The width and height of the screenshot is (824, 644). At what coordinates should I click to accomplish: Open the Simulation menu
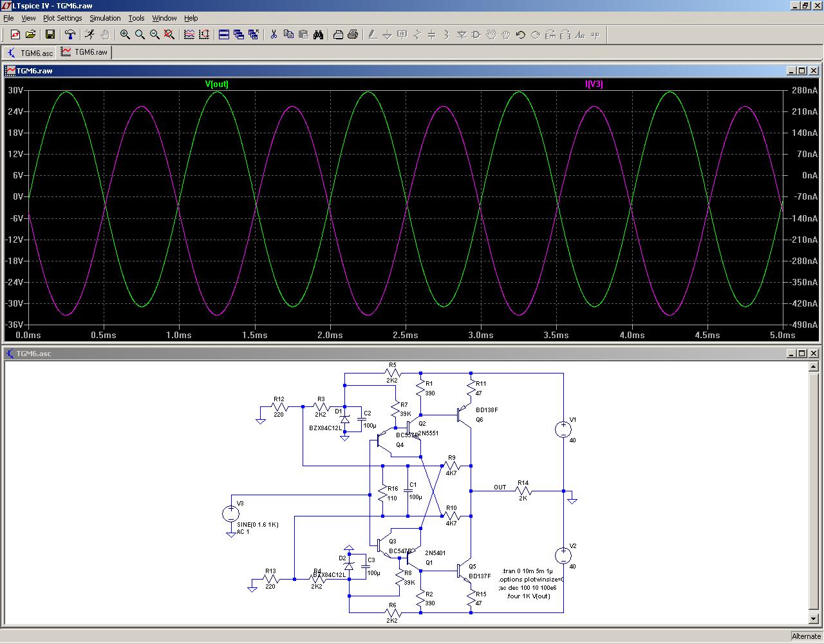coord(105,18)
